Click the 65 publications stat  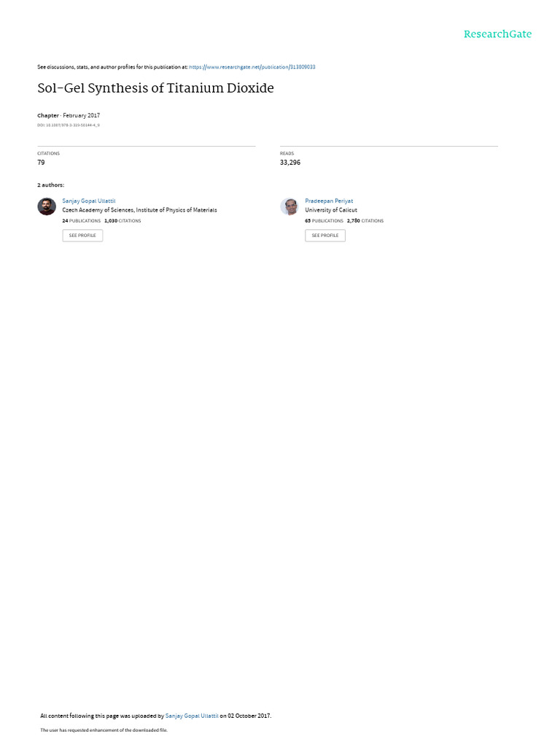tap(324, 221)
